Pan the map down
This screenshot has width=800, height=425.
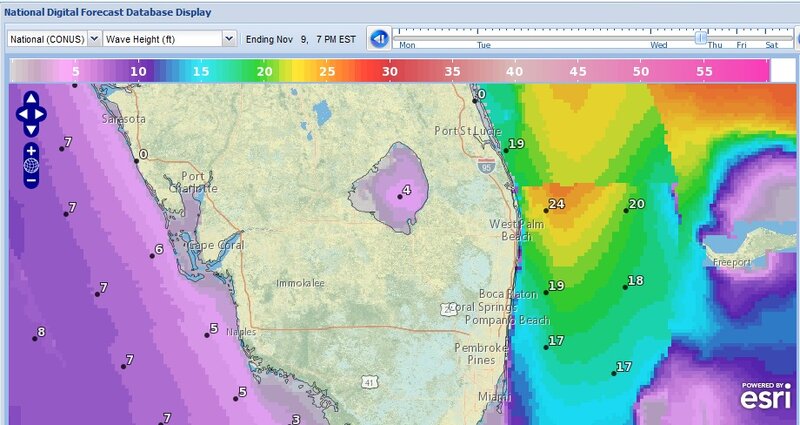click(x=31, y=129)
